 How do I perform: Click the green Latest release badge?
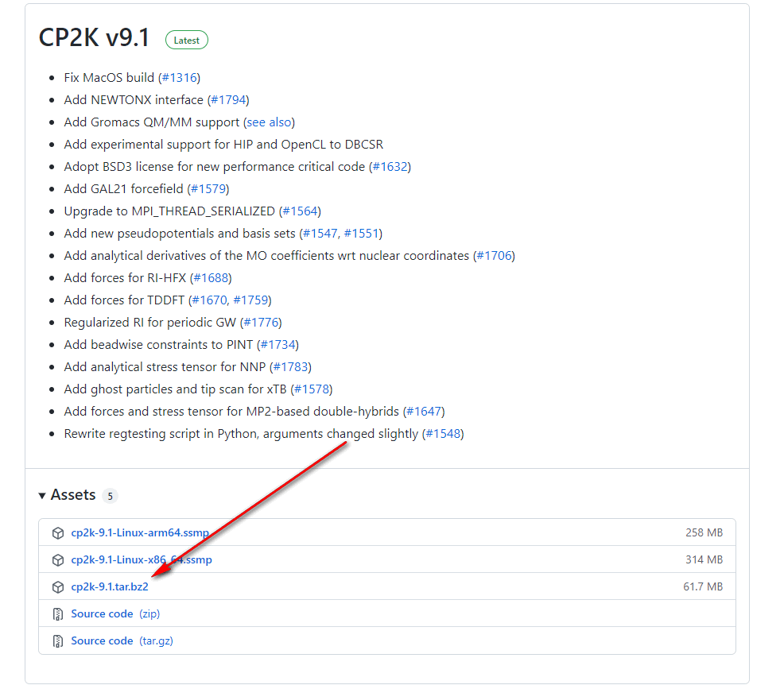187,41
